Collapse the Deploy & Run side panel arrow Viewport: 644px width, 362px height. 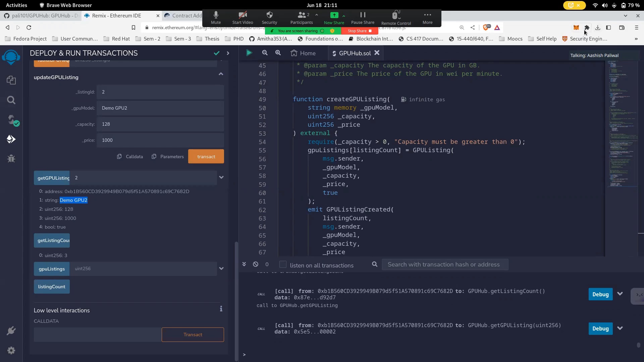pyautogui.click(x=228, y=53)
